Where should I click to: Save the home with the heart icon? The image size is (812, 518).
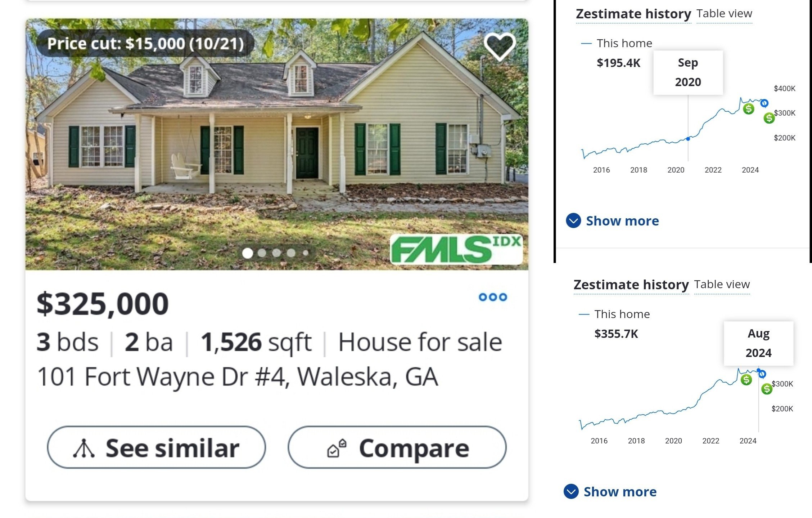(x=500, y=46)
